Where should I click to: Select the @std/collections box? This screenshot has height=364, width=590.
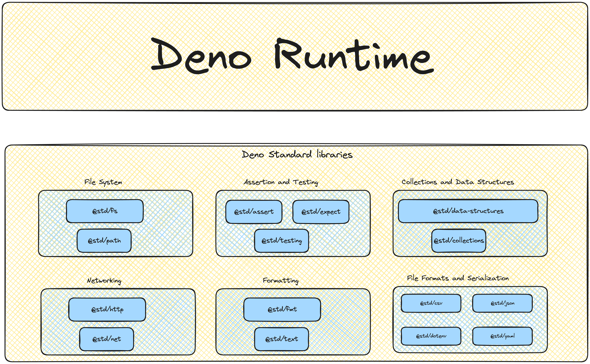point(459,241)
